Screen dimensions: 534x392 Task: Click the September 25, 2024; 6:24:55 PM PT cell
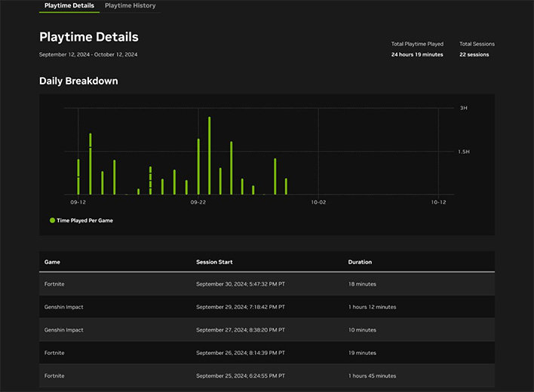[241, 376]
